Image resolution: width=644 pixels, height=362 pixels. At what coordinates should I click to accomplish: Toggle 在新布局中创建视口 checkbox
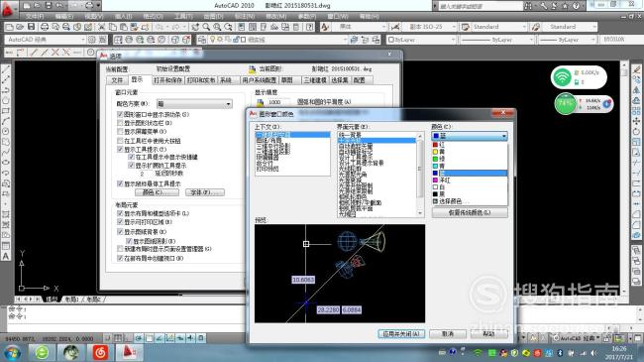120,258
